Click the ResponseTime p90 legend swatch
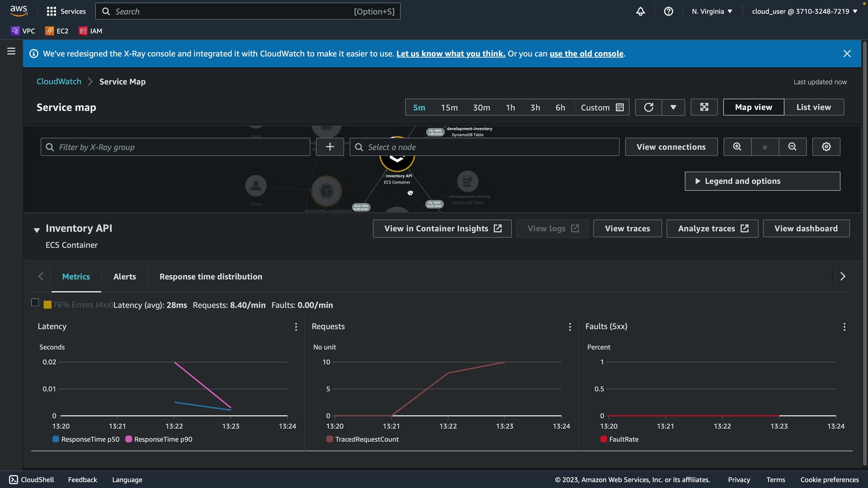This screenshot has height=488, width=868. click(129, 439)
